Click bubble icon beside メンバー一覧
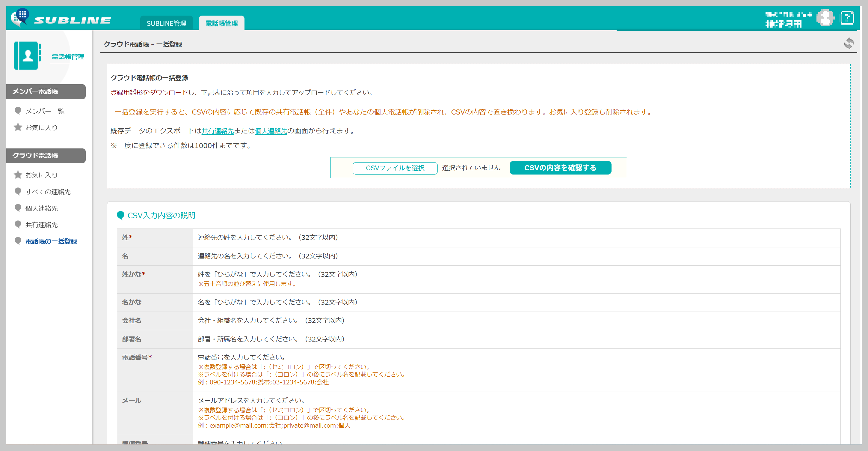This screenshot has width=868, height=451. click(18, 111)
